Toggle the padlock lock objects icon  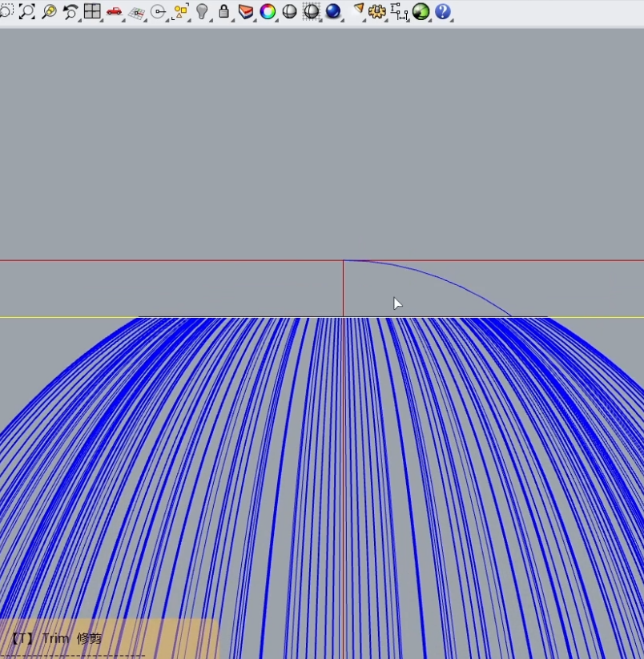click(x=223, y=11)
